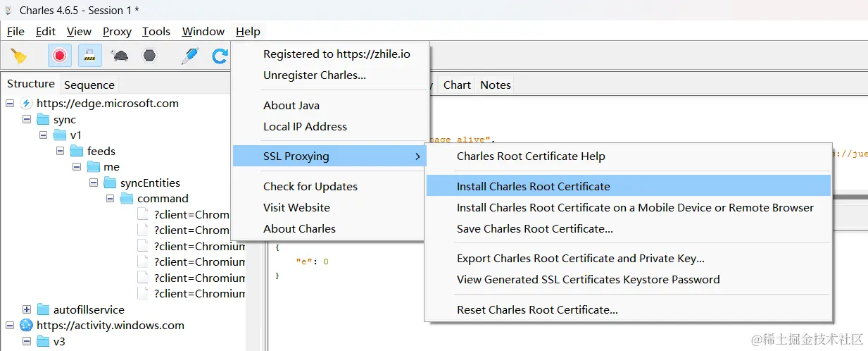This screenshot has width=868, height=351.
Task: Open the Edit menu
Action: [46, 31]
